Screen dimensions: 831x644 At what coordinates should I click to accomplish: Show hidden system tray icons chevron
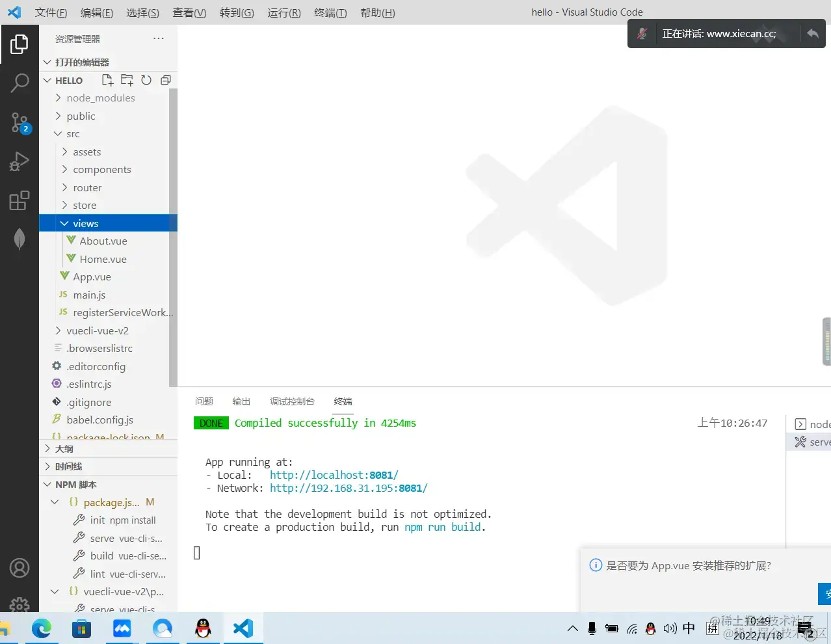coord(572,628)
